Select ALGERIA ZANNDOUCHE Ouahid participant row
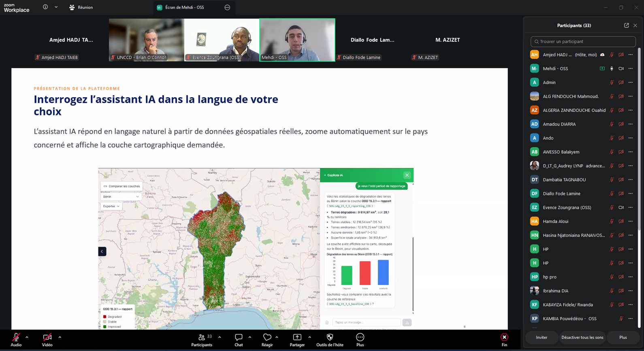The width and height of the screenshot is (644, 351). pyautogui.click(x=582, y=110)
